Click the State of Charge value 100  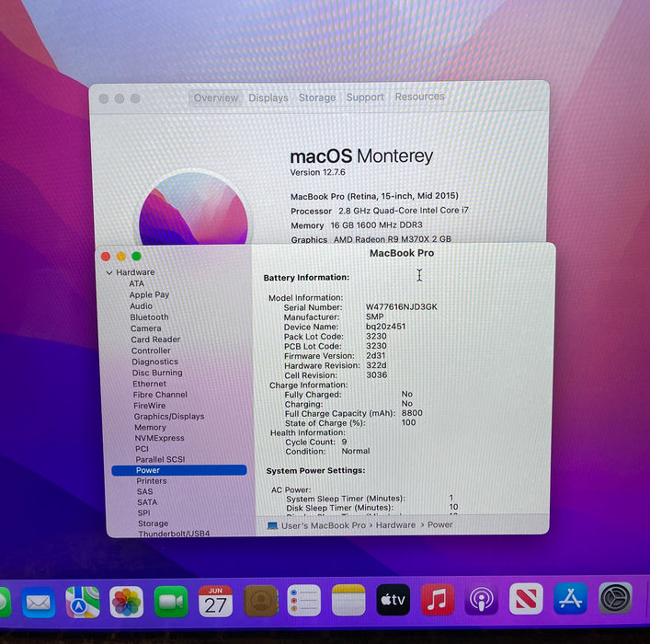408,422
